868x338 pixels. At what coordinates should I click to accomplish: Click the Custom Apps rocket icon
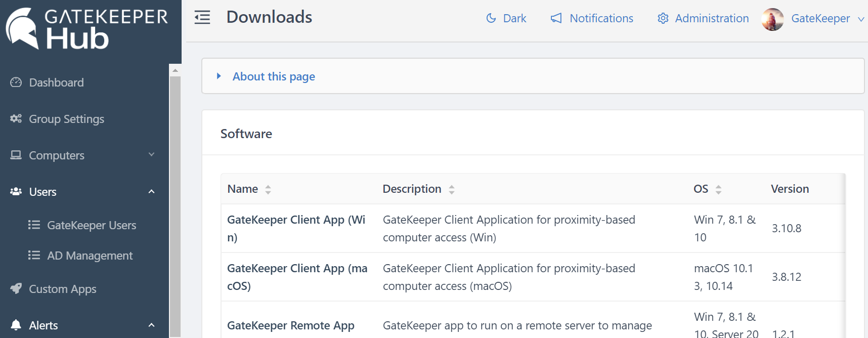coord(16,288)
